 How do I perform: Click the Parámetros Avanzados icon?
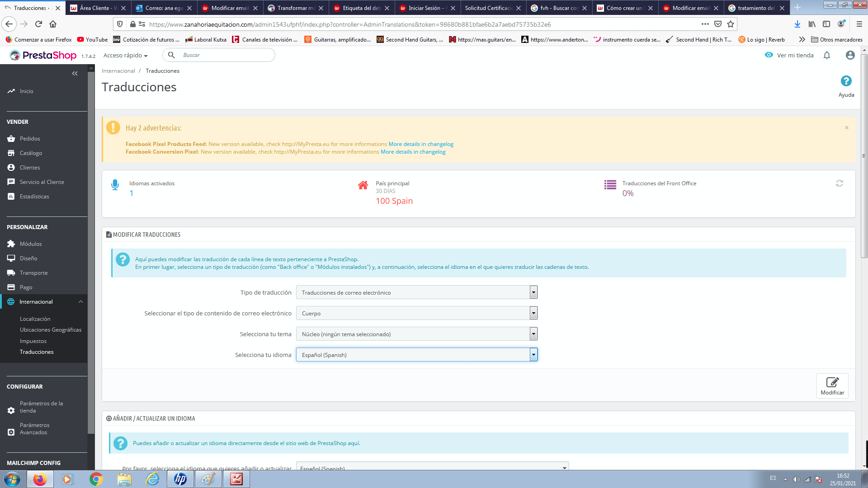pos(11,432)
